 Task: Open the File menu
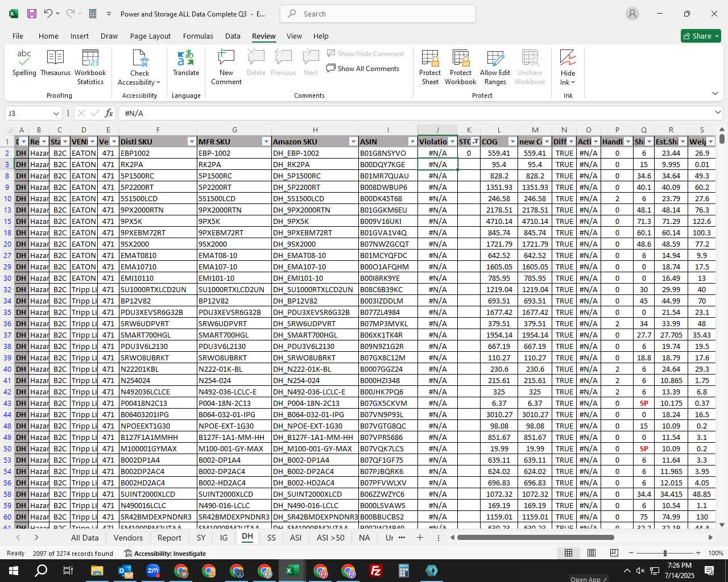(x=18, y=36)
